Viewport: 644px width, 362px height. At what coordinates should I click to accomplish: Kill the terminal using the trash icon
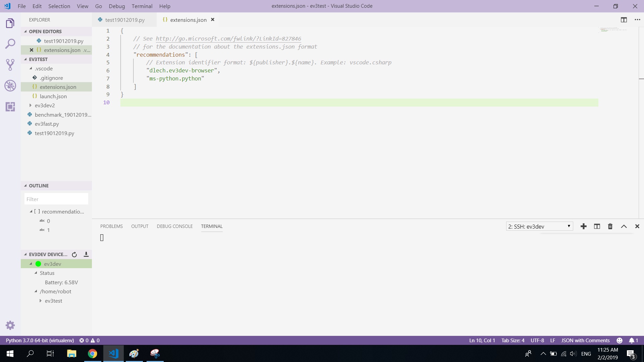click(610, 226)
